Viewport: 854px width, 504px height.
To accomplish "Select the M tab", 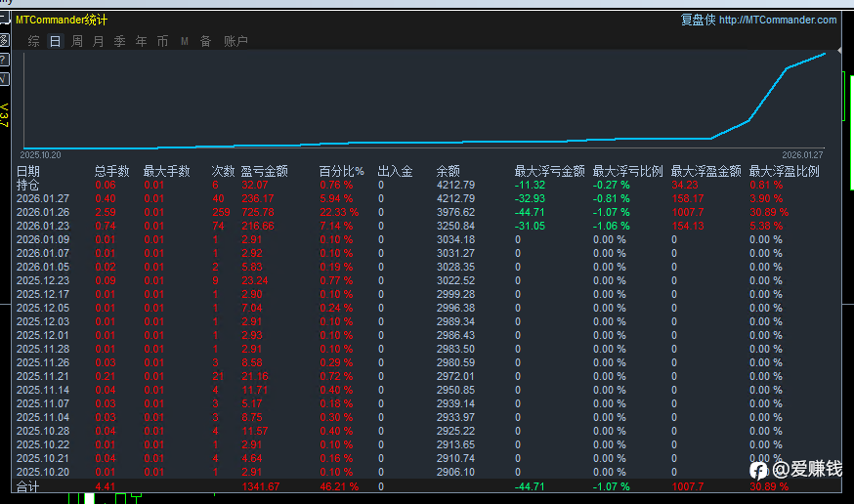I will click(x=184, y=41).
